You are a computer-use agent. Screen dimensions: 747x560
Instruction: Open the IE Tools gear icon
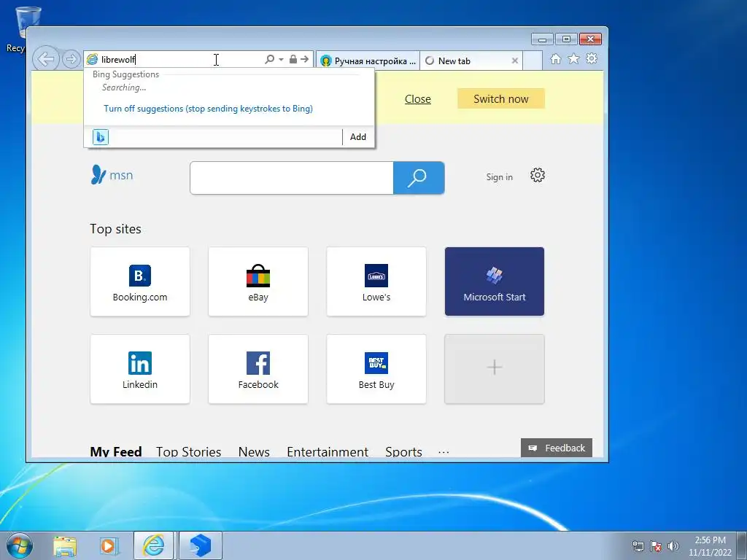592,58
